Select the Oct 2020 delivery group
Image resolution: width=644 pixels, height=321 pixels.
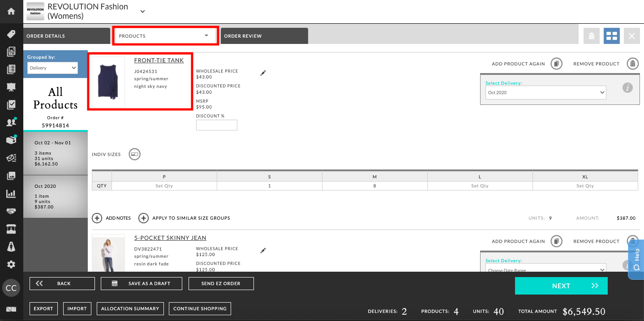56,196
